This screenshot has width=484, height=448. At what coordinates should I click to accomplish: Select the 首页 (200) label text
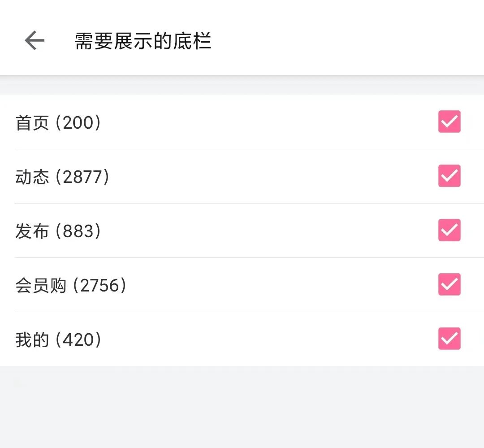pyautogui.click(x=58, y=122)
